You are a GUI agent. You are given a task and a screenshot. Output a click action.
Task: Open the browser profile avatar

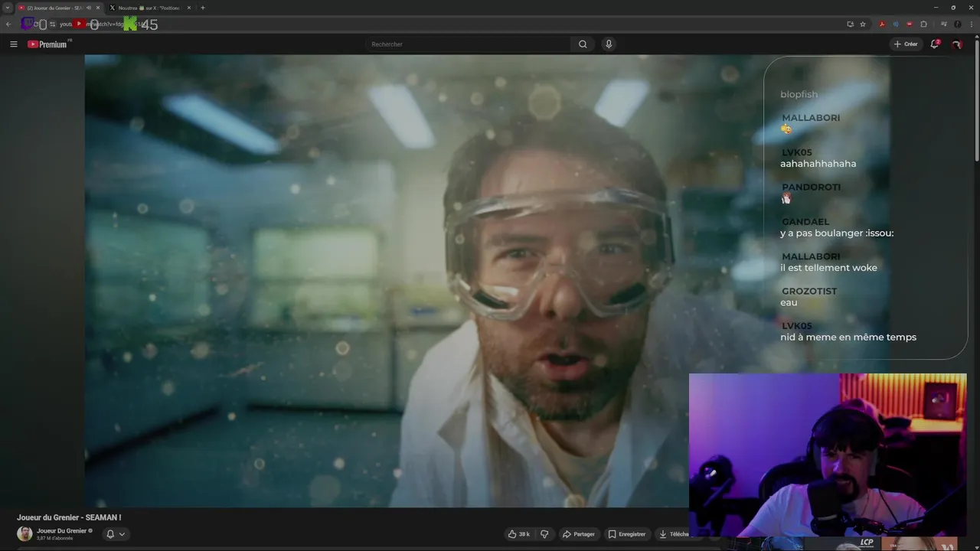957,24
